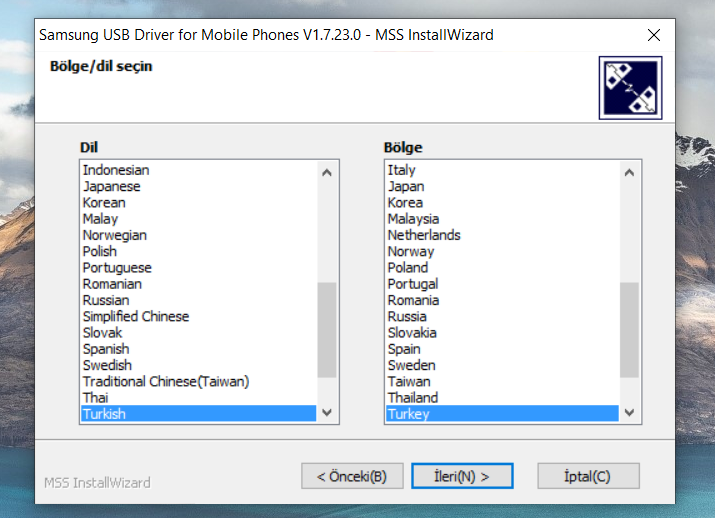Click the Dil list scrollbar thumb
Viewport: 715px width, 518px height.
[x=326, y=330]
